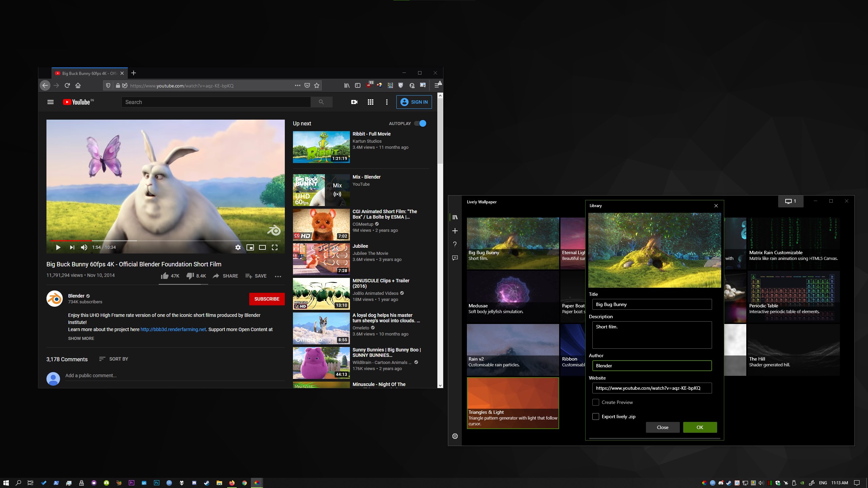Check the Export lively .zip checkbox

[596, 416]
